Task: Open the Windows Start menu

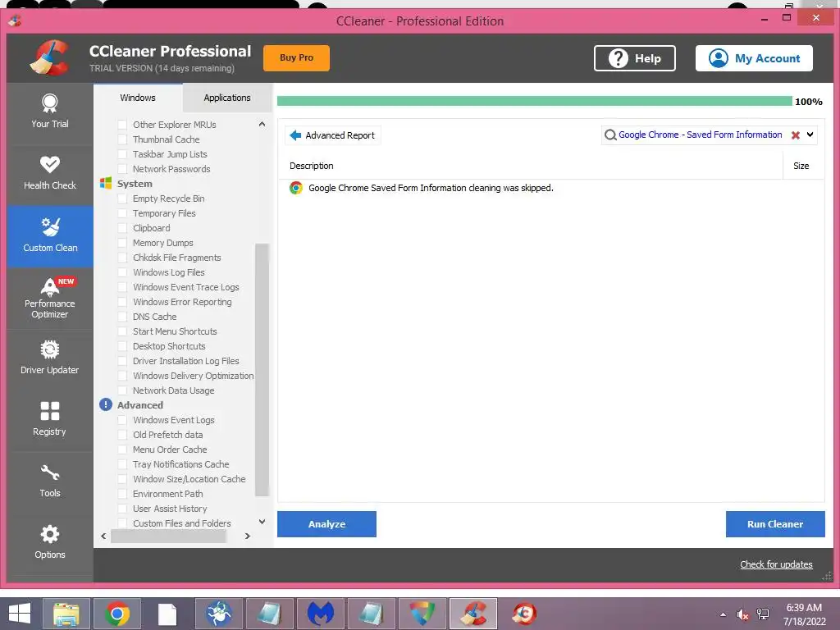Action: pos(20,614)
